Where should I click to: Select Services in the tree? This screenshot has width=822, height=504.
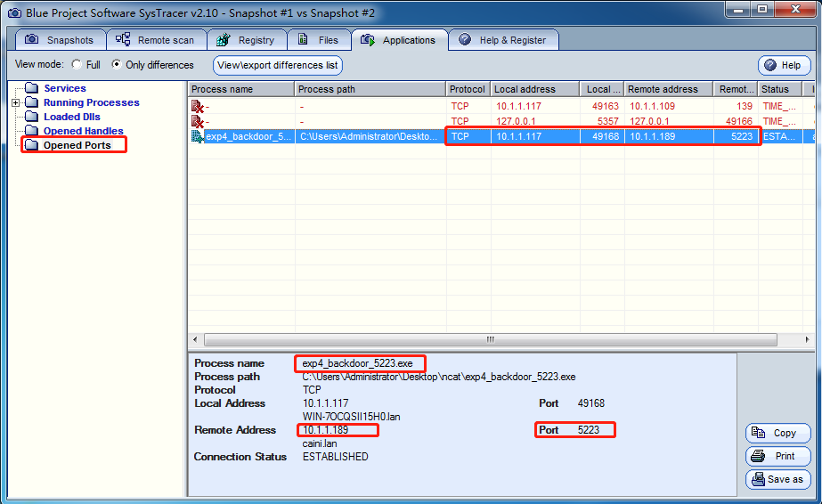click(x=65, y=88)
